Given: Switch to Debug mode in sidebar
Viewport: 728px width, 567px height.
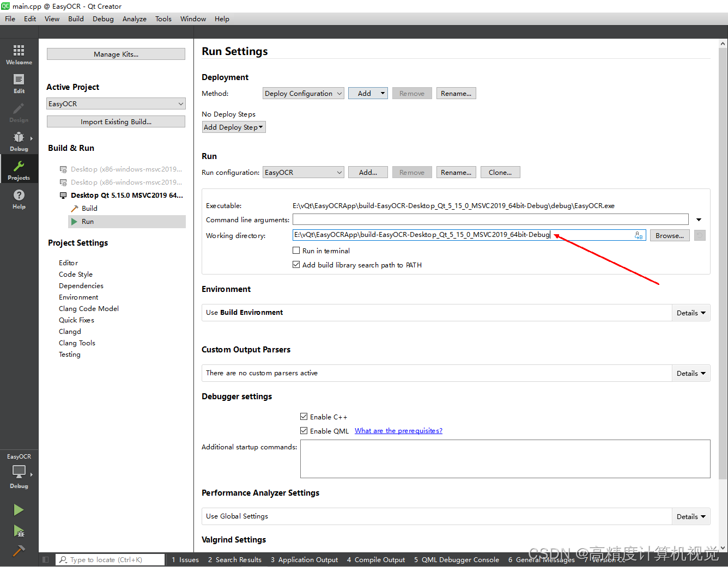Looking at the screenshot, I should [x=19, y=141].
